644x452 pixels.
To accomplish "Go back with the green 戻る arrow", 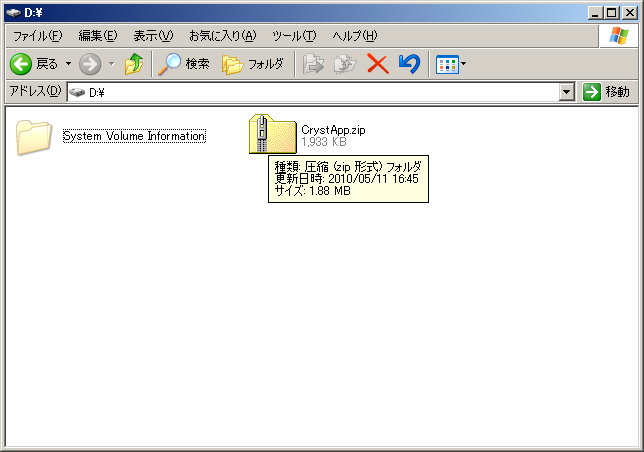I will pos(34,64).
